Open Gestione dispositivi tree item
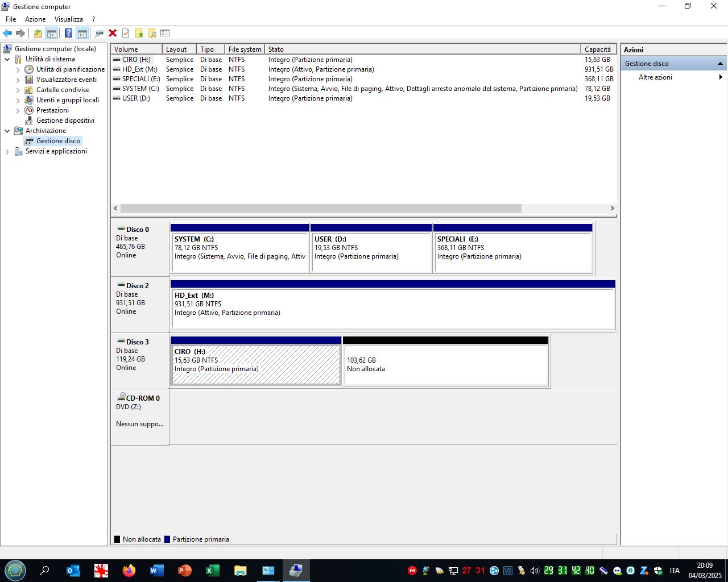Screen dimensions: 728x582 pyautogui.click(x=65, y=120)
